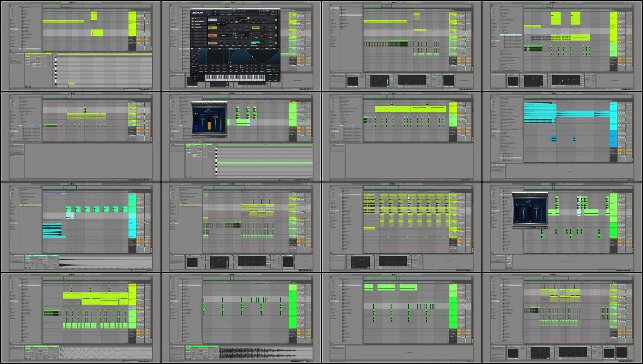Click blue fader plugin in the green-arrow-clips thumbnail

[530, 210]
